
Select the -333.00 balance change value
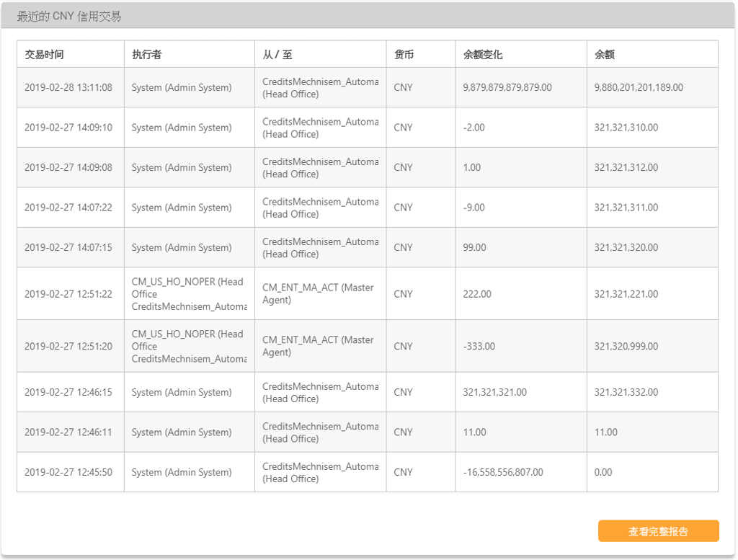(x=479, y=347)
